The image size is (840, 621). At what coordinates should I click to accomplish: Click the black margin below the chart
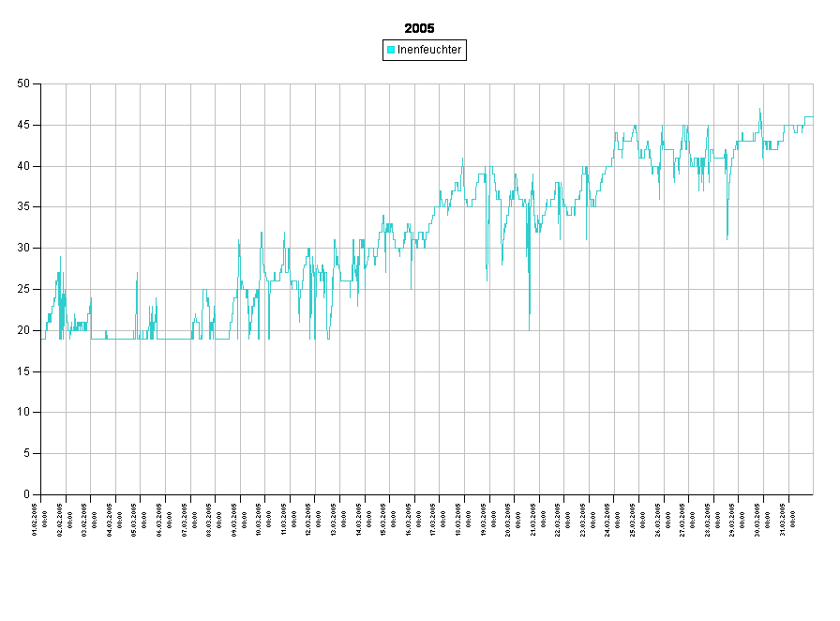(422, 563)
